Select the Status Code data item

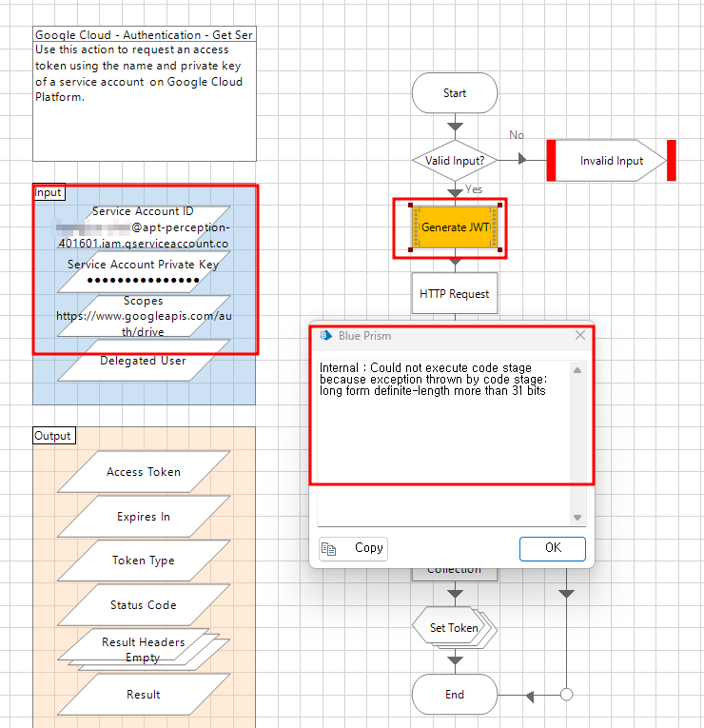coord(144,605)
